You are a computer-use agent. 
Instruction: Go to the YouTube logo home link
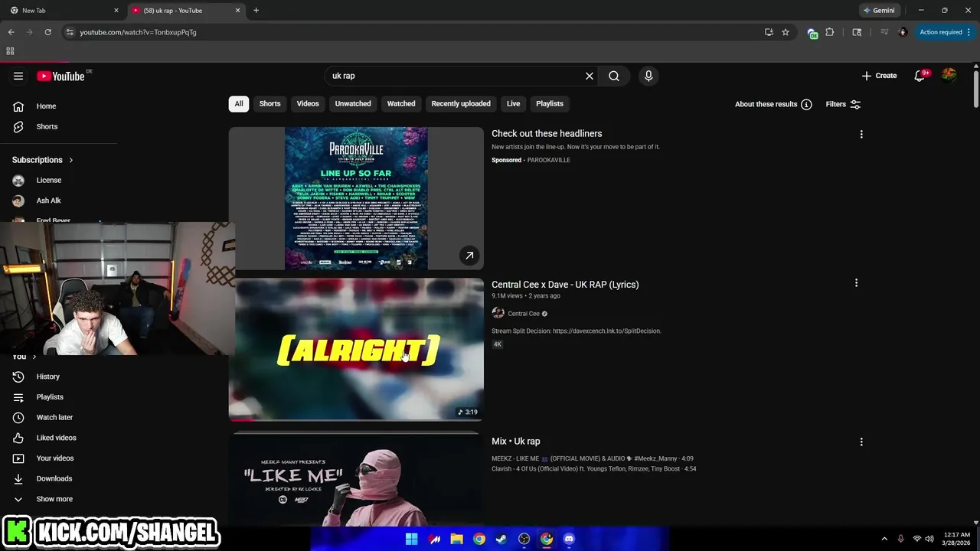(61, 76)
